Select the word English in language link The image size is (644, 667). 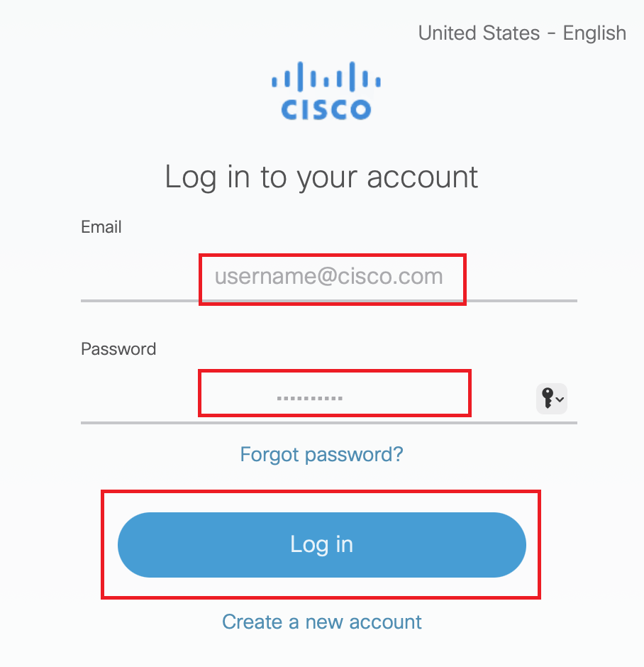point(594,33)
